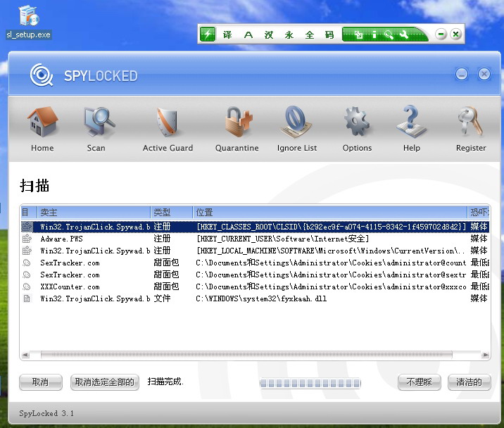
Task: Sort by the 卖主 column header
Action: tap(94, 212)
